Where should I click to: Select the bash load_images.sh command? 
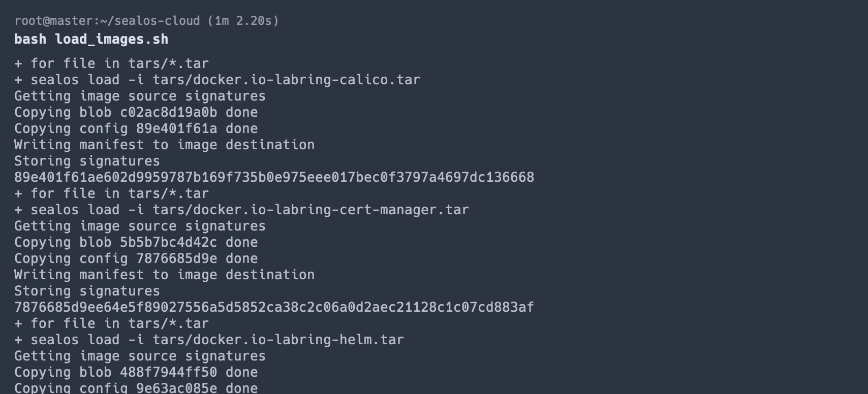(x=91, y=39)
